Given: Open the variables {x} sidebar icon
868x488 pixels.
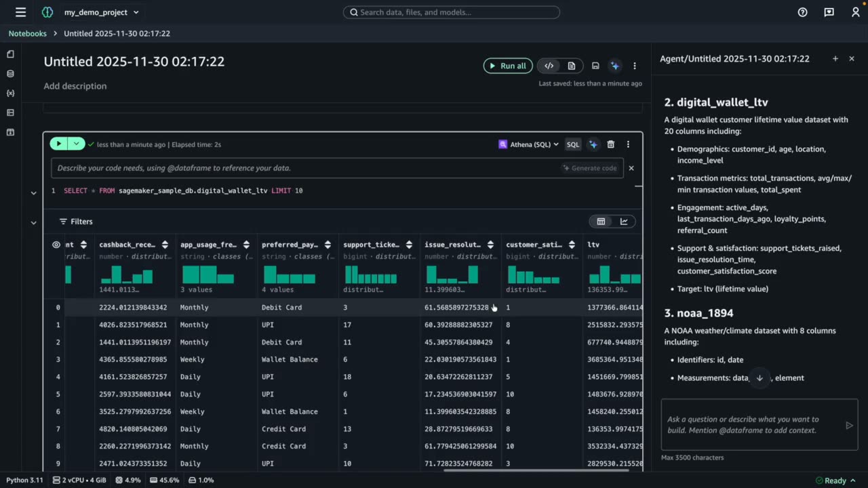Looking at the screenshot, I should point(10,93).
